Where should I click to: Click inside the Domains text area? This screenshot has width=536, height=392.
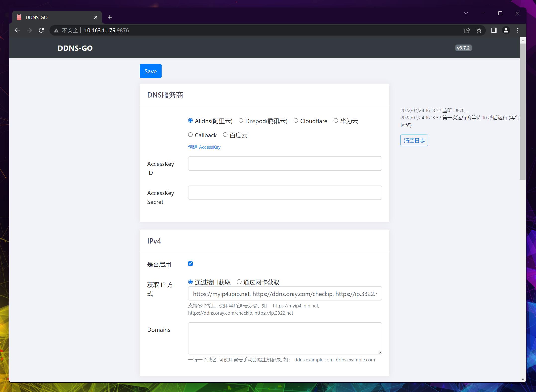tap(285, 338)
